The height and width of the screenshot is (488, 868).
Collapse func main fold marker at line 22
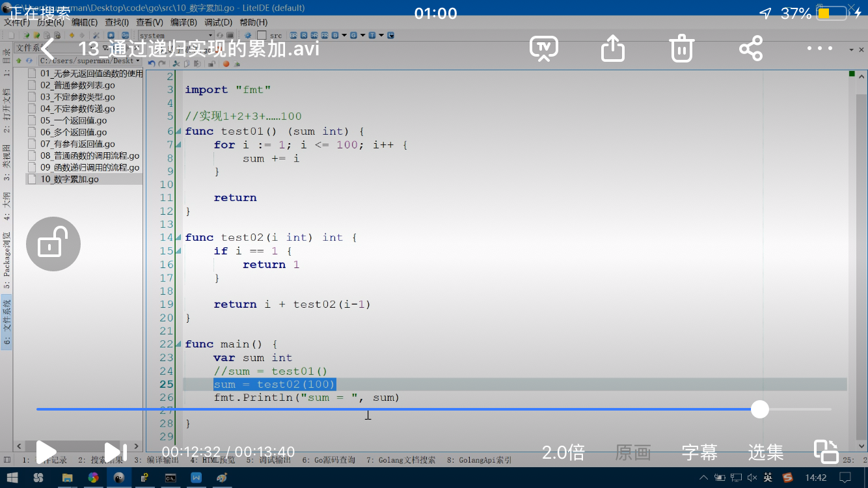179,344
